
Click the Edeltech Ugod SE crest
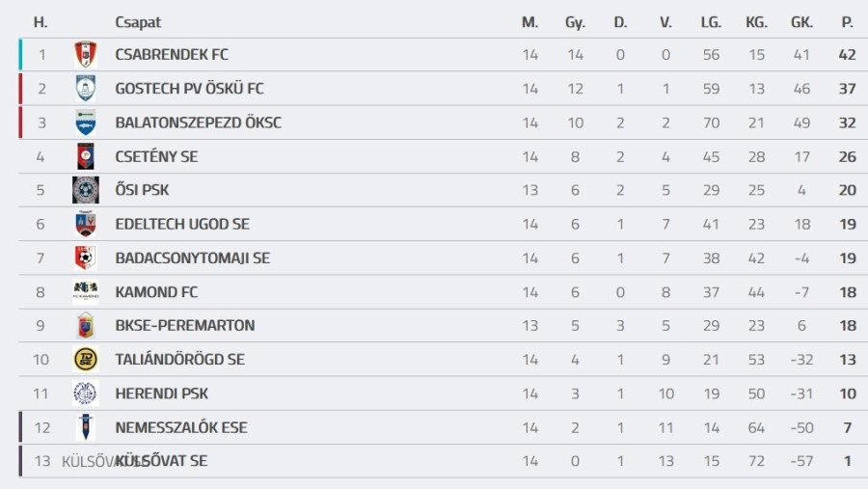86,224
